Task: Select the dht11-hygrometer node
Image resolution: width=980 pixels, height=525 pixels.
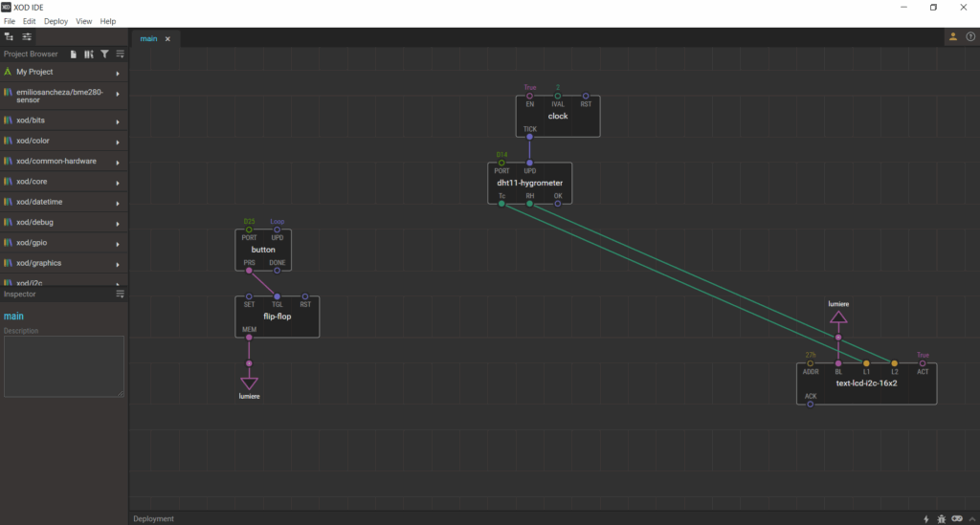Action: (529, 183)
